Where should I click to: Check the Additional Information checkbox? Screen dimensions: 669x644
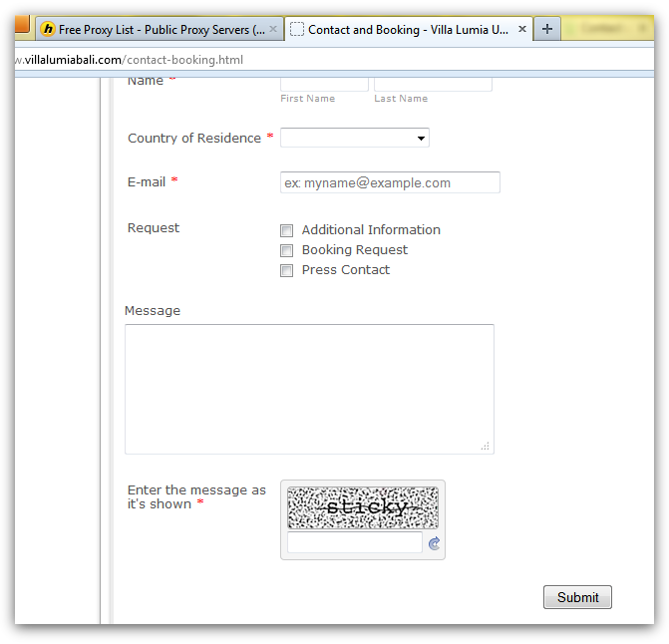[287, 231]
